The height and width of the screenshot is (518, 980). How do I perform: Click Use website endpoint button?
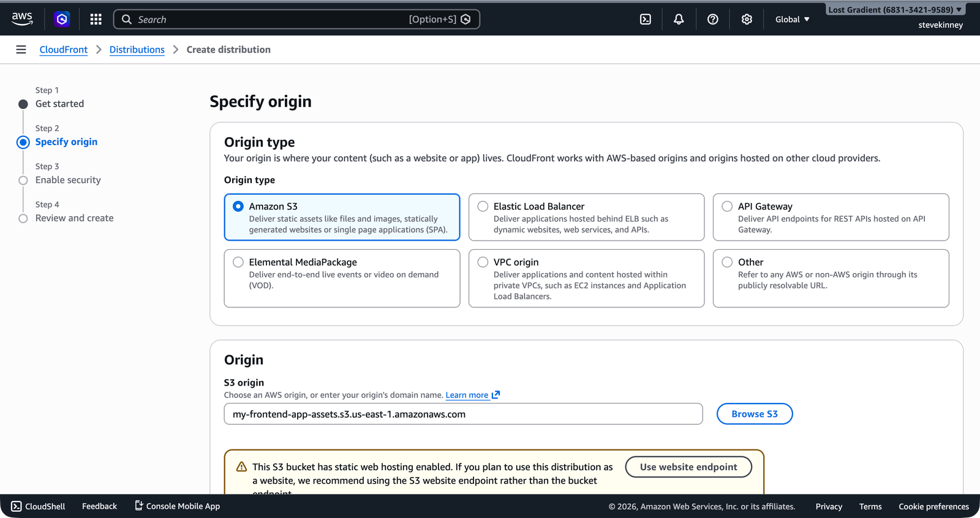click(688, 467)
